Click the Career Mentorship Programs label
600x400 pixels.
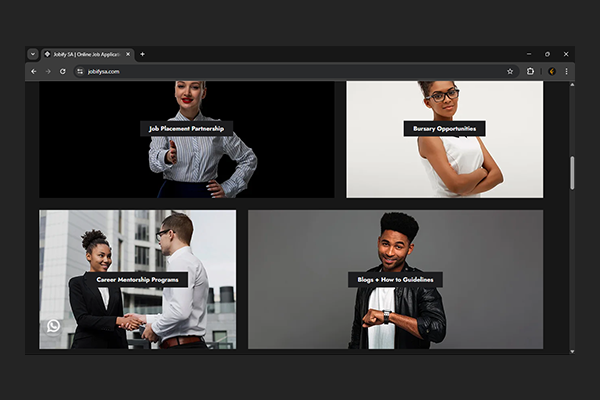(x=138, y=280)
